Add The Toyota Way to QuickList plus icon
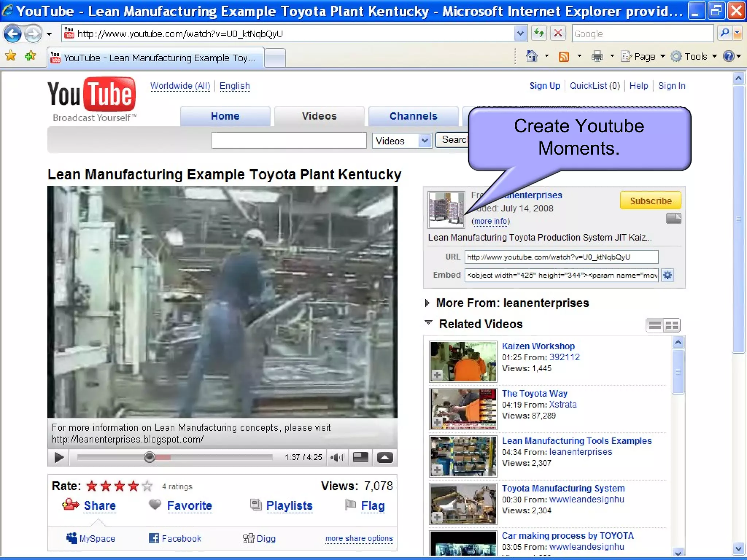Viewport: 747px width, 560px height. (437, 423)
